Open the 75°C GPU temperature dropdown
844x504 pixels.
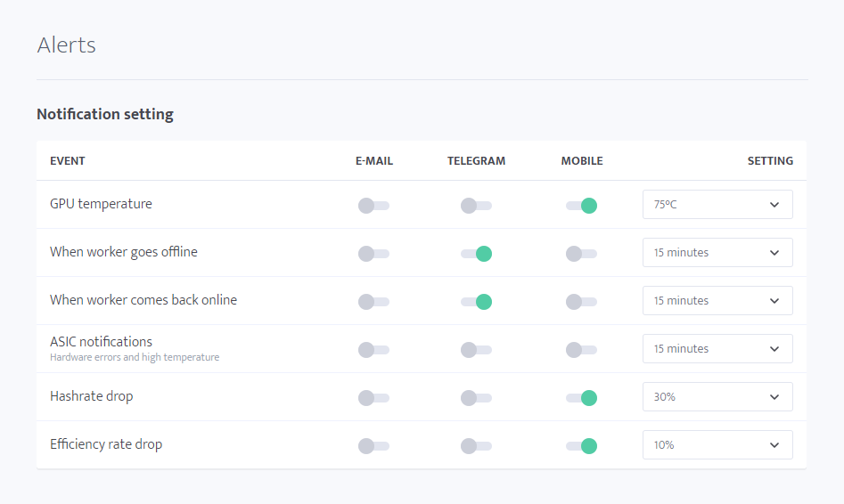point(717,205)
